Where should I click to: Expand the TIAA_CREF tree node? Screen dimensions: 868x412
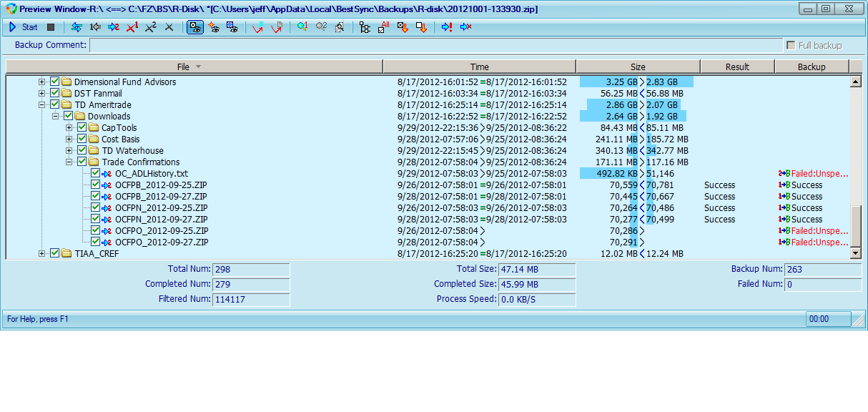click(42, 254)
